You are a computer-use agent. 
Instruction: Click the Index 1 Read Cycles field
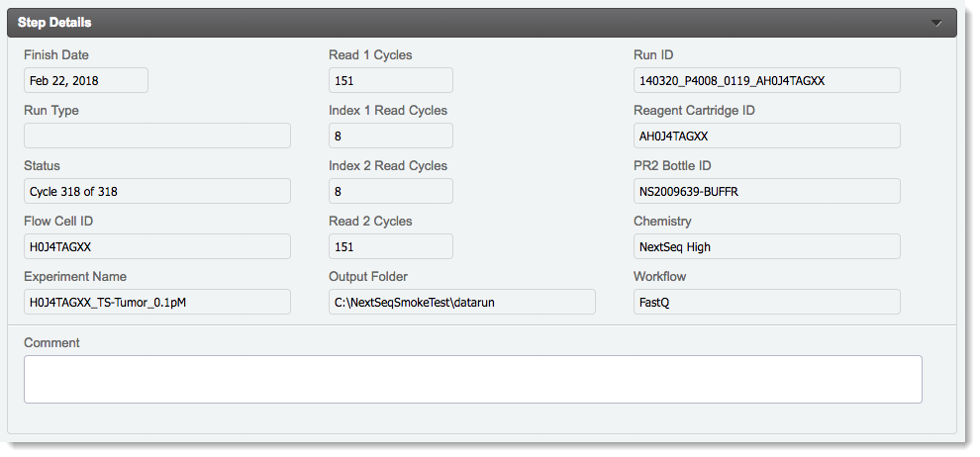coord(391,136)
